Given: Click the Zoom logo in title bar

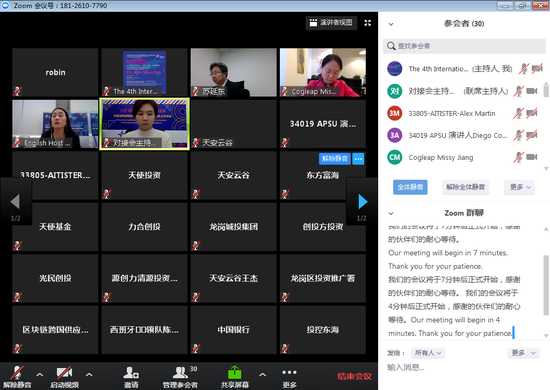Looking at the screenshot, I should pos(6,6).
